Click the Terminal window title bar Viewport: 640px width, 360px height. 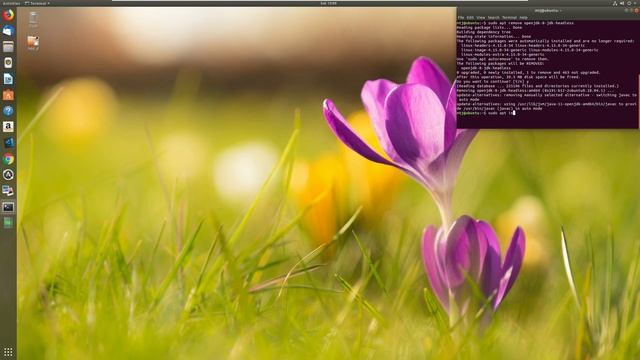click(x=548, y=11)
